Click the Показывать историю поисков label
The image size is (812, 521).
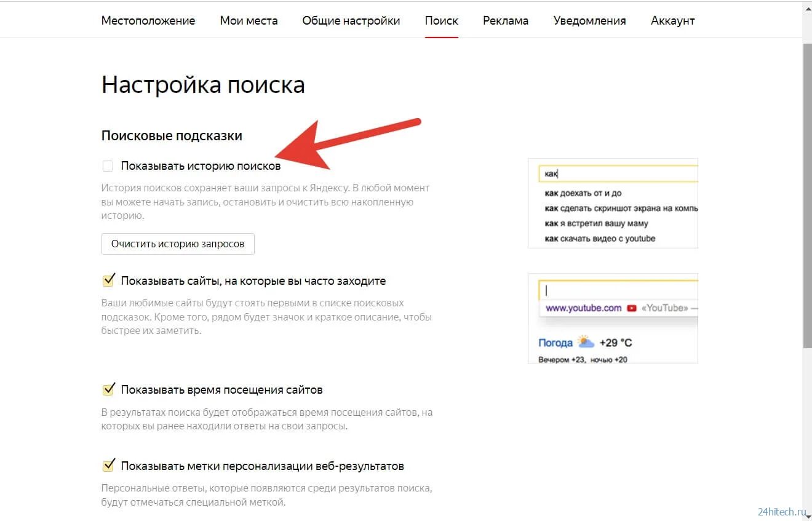pos(201,166)
